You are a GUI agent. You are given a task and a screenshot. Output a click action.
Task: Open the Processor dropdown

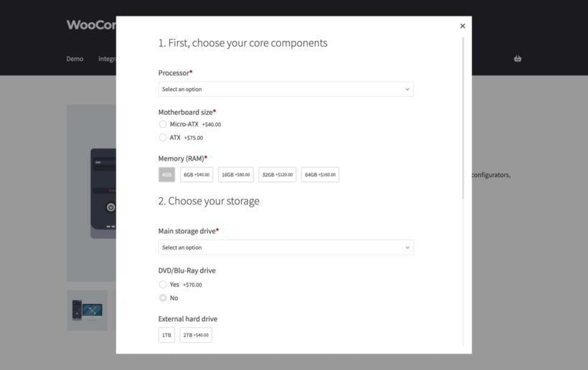(285, 89)
